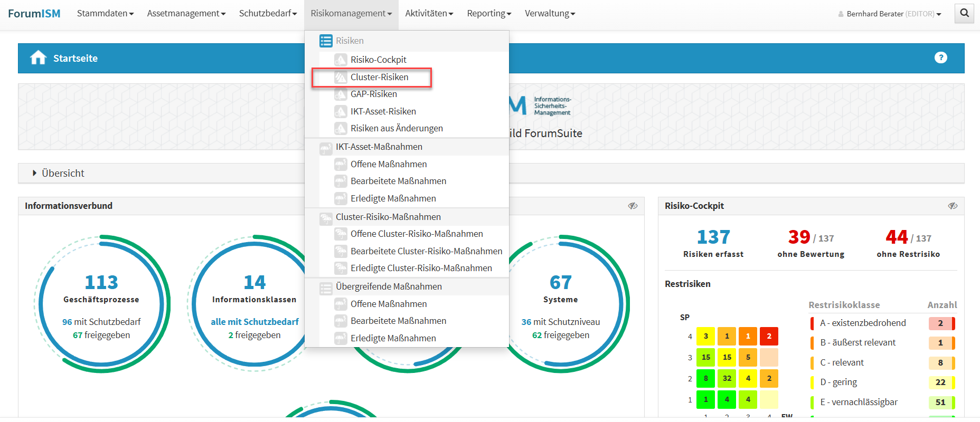Click the IKT-Asset-Maßnahmen umbrella icon

[x=326, y=147]
